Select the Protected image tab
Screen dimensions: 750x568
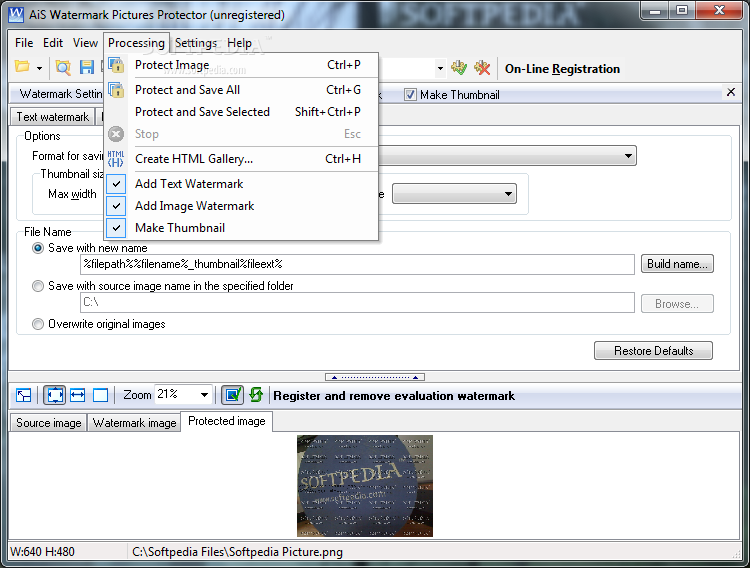[x=227, y=421]
